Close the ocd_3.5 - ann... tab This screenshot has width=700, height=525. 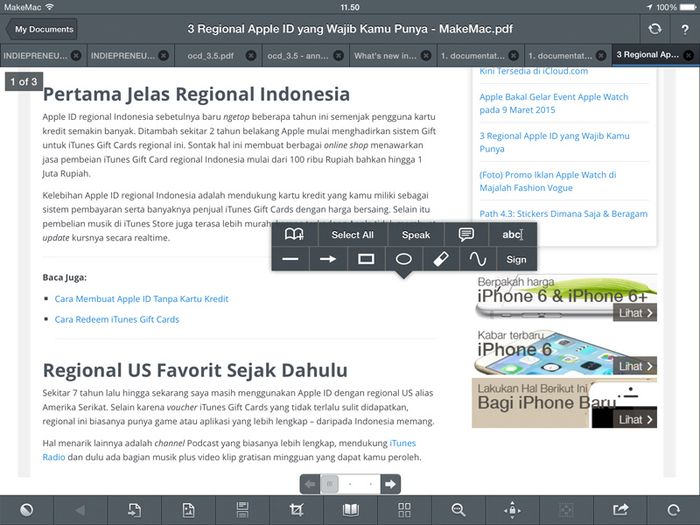(x=339, y=55)
